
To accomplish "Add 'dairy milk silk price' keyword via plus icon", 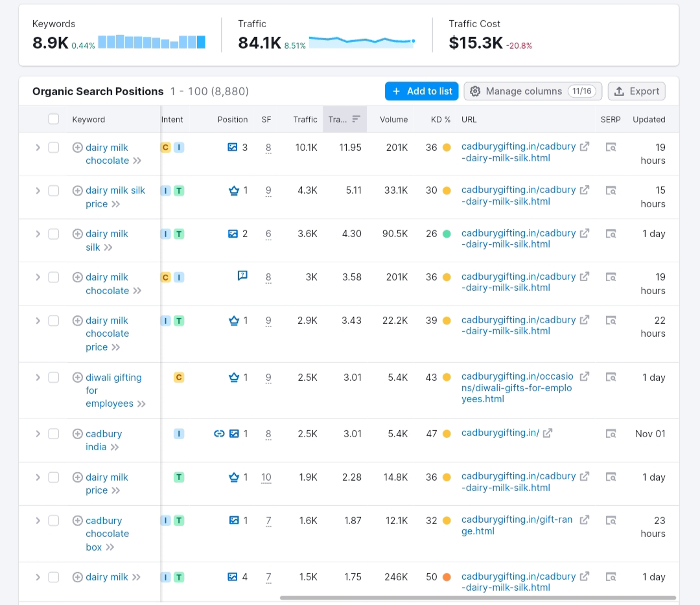I will (x=78, y=190).
